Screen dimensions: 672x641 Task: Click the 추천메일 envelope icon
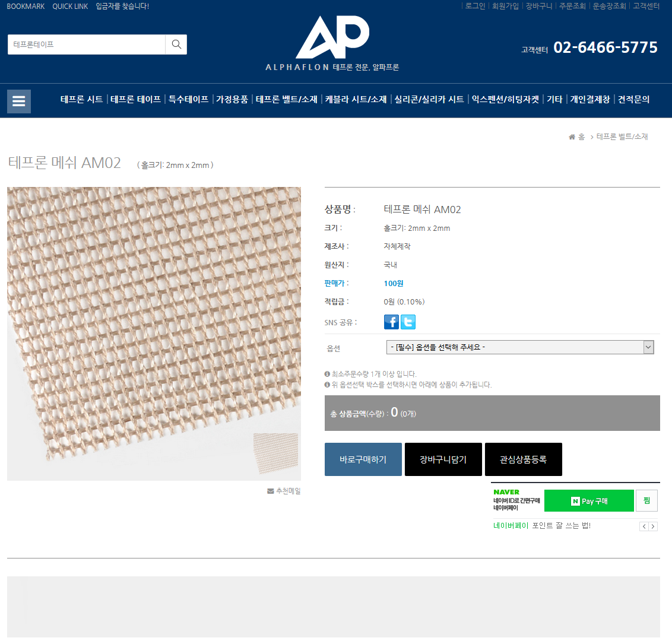point(271,491)
